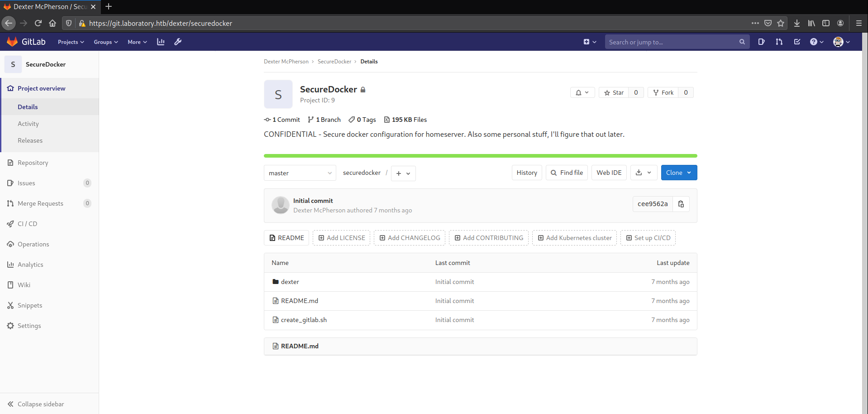Viewport: 868px width, 414px height.
Task: Focus the Search or jump to field
Action: 672,42
